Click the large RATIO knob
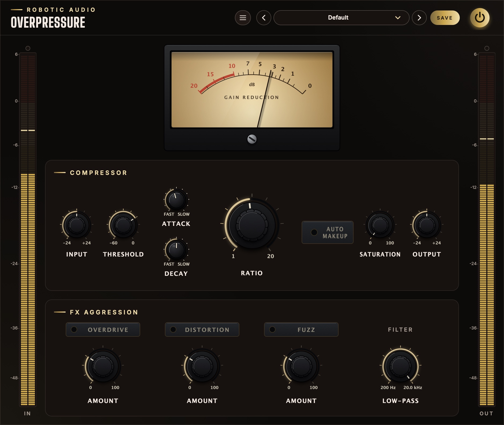This screenshot has height=425, width=504. [x=252, y=225]
